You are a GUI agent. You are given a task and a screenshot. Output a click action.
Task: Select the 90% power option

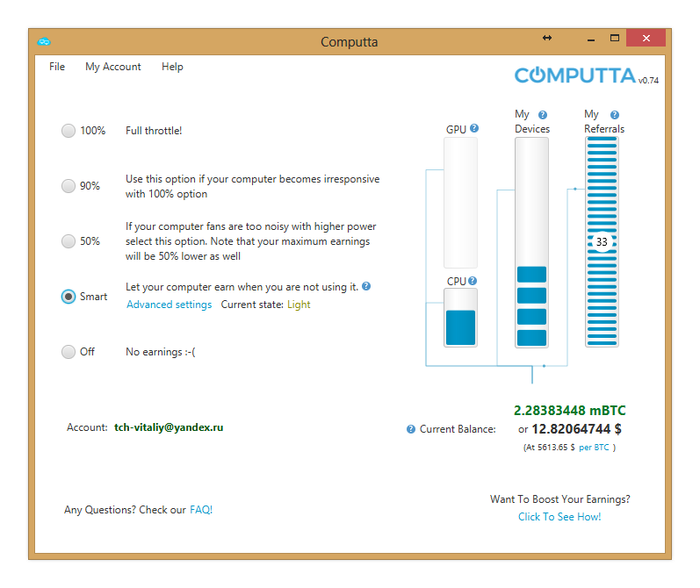(x=69, y=186)
